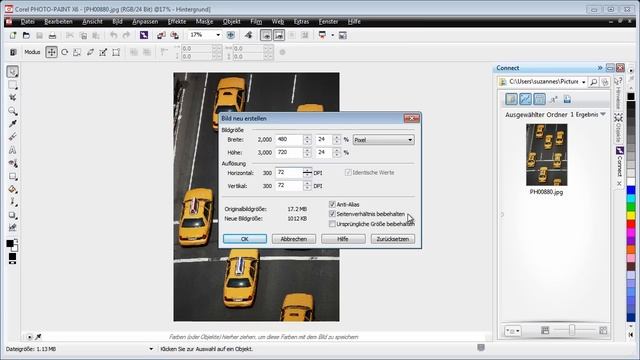Expand the Connect folder path dropdown

tap(584, 82)
